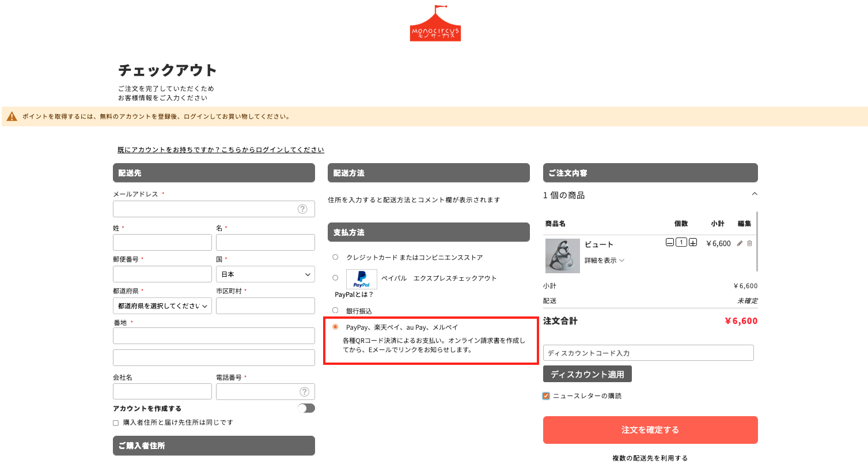The image size is (868, 464).
Task: Select 銀行振込 payment option
Action: coord(335,311)
